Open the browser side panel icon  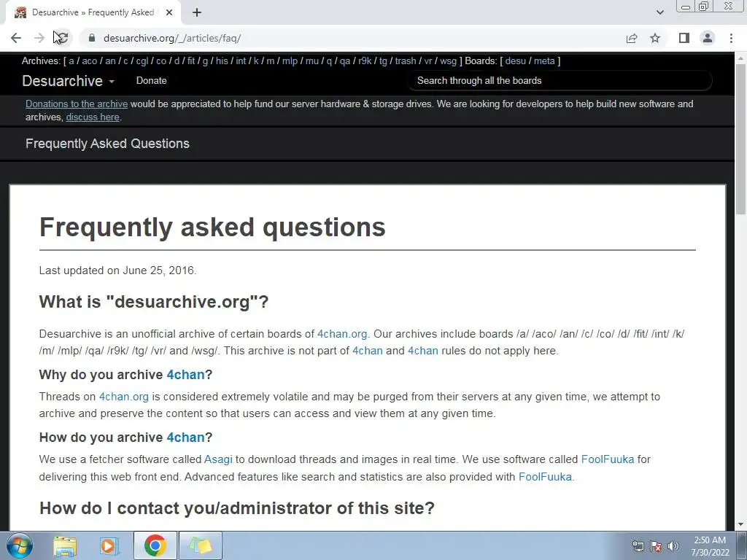pyautogui.click(x=684, y=38)
